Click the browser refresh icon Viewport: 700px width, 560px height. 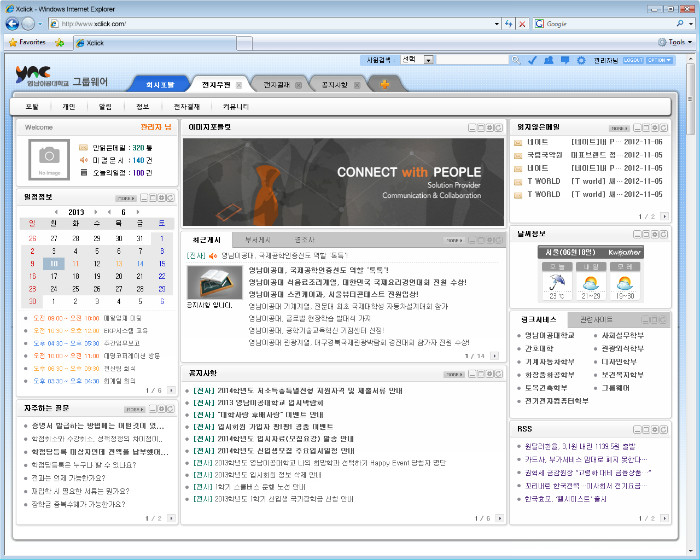coord(508,24)
